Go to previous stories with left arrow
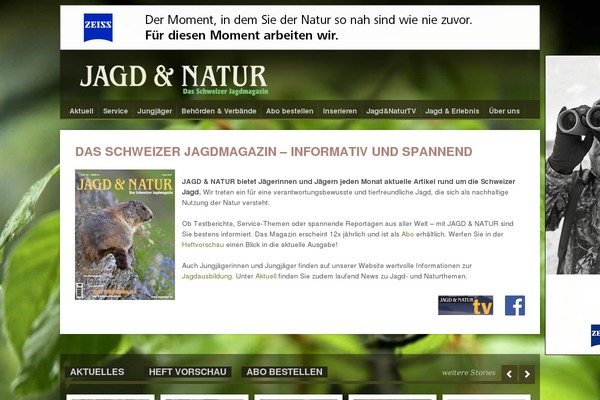Viewport: 600px width, 400px height. (509, 374)
